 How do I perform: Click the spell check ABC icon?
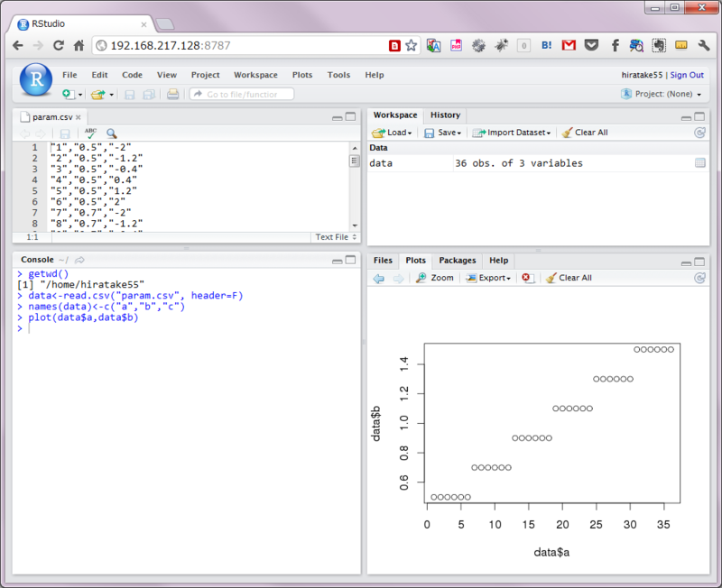pos(91,133)
